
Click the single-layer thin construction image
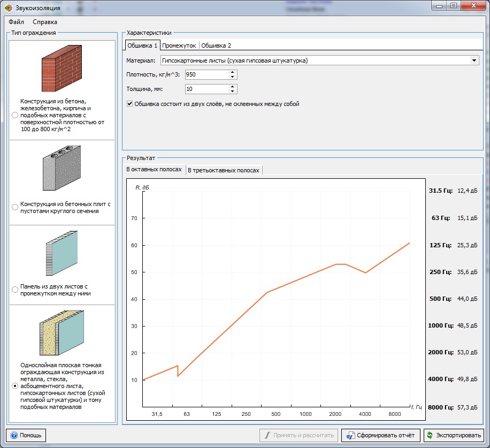62,333
